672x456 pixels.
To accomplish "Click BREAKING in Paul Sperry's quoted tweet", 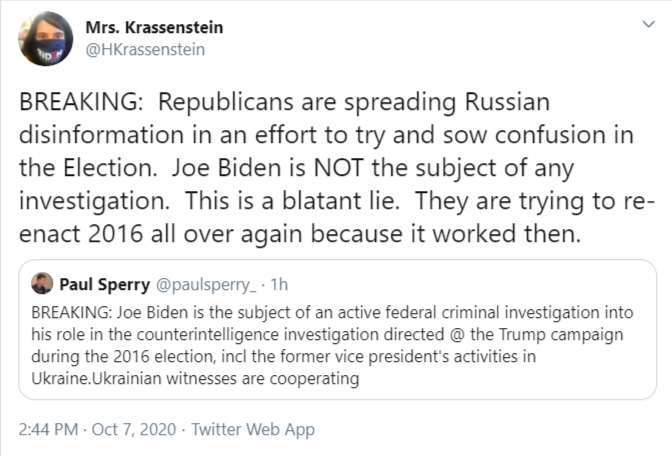I will [67, 312].
